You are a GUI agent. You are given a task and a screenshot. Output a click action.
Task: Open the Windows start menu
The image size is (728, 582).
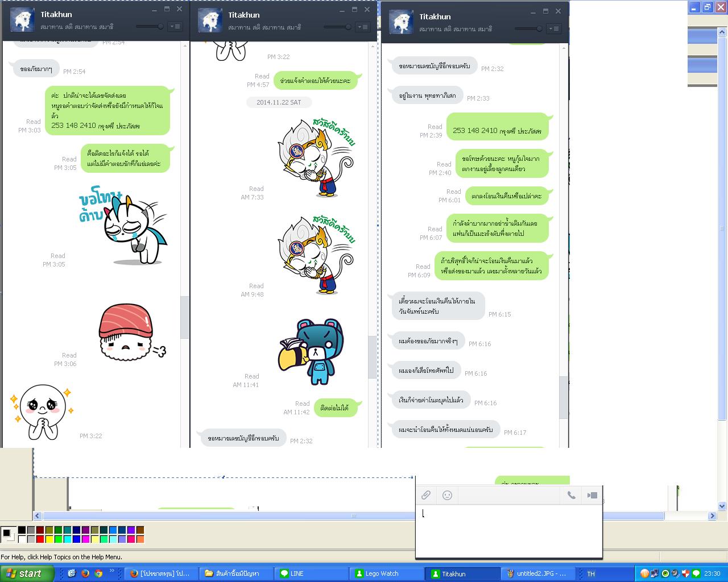(27, 573)
